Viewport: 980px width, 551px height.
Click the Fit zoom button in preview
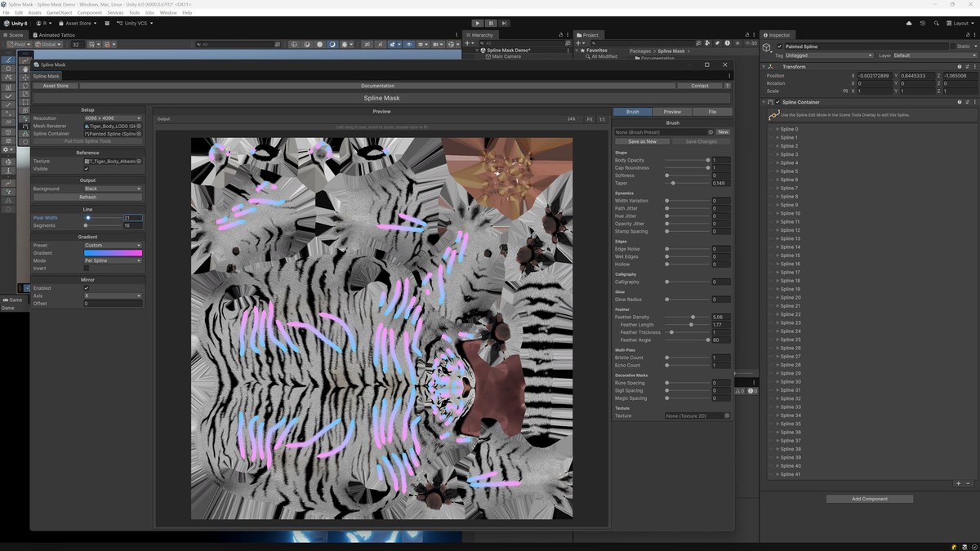coord(589,119)
